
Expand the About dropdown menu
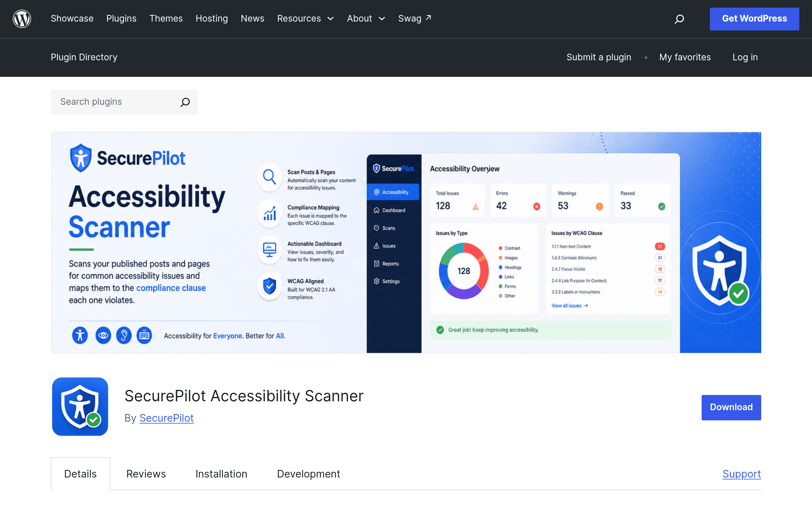(366, 18)
